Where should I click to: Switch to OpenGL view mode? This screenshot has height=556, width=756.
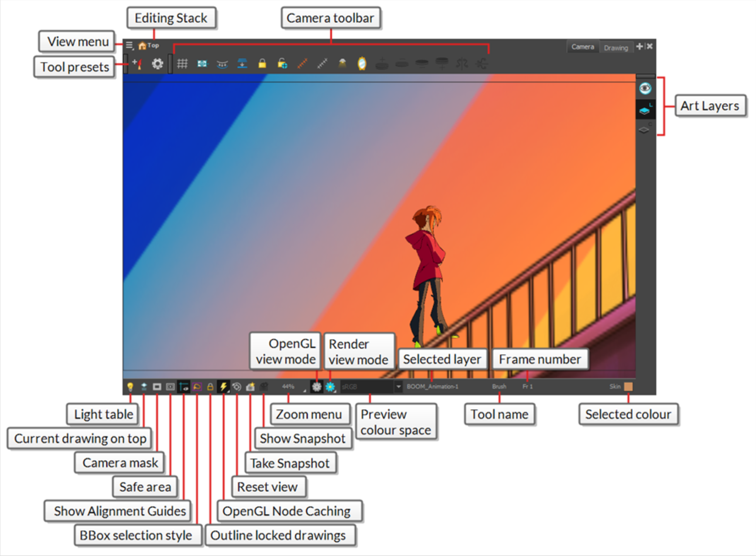pos(317,386)
